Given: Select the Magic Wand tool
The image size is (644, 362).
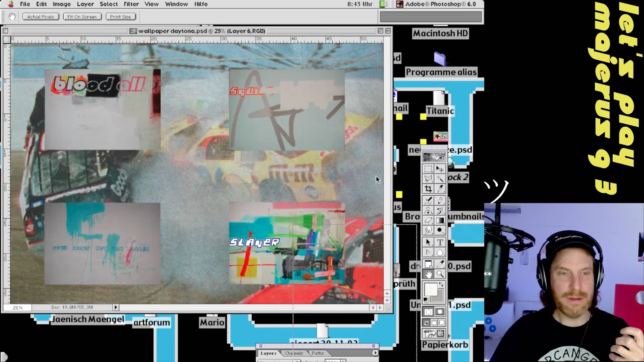Looking at the screenshot, I should (440, 179).
